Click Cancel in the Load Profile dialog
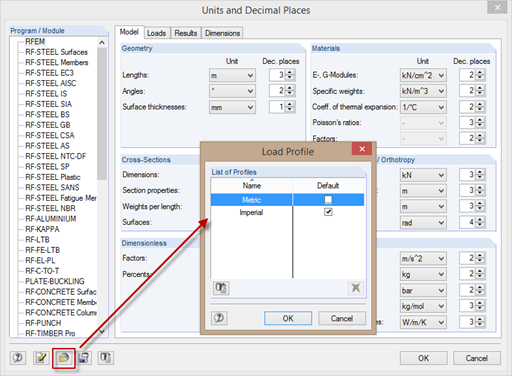This screenshot has height=376, width=512. tap(342, 318)
